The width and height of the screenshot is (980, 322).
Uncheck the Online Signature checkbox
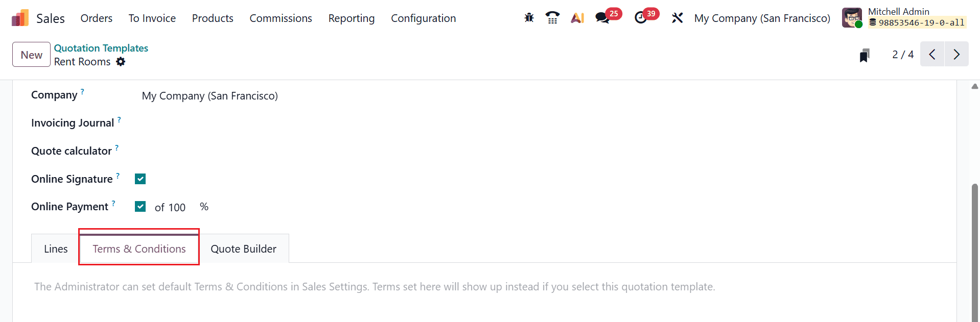(x=140, y=179)
